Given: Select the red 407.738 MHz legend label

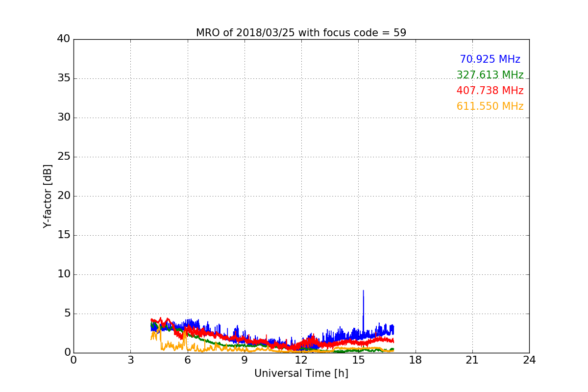Looking at the screenshot, I should tap(490, 91).
